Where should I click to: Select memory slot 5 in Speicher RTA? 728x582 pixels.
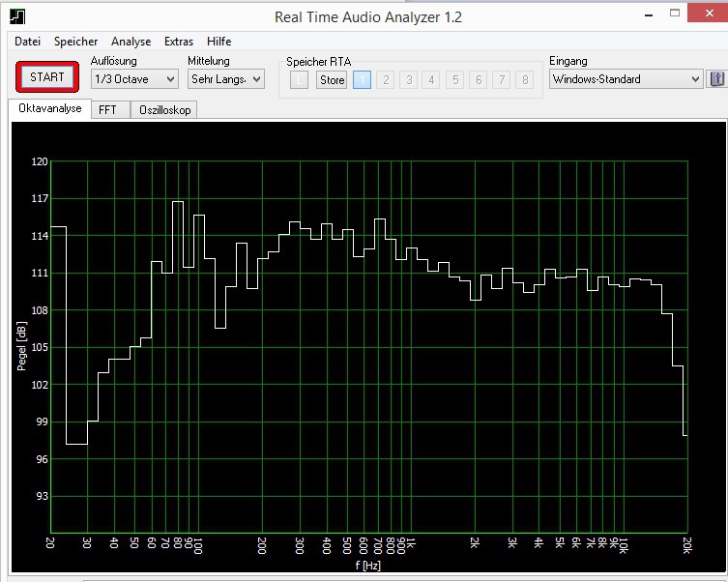455,79
